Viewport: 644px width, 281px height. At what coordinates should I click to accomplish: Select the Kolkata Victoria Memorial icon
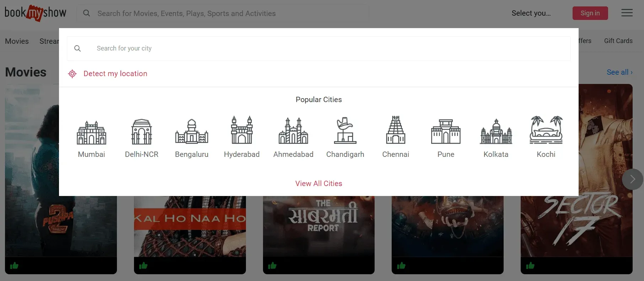pyautogui.click(x=496, y=132)
